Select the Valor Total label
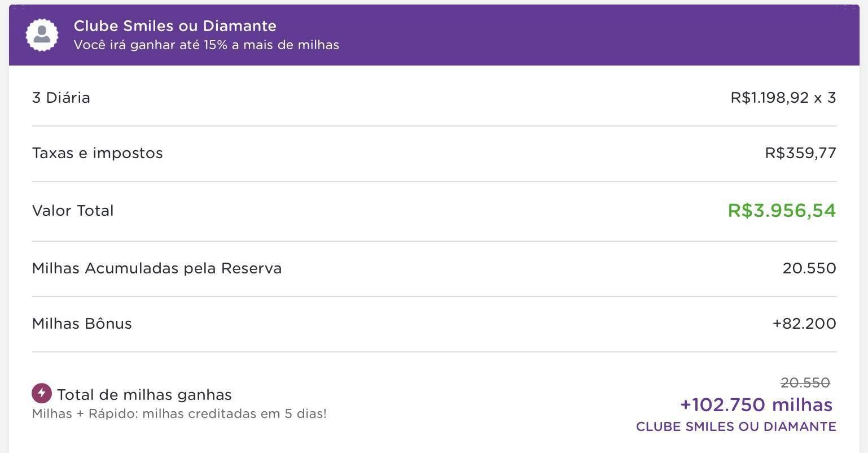868x453 pixels. pyautogui.click(x=73, y=211)
